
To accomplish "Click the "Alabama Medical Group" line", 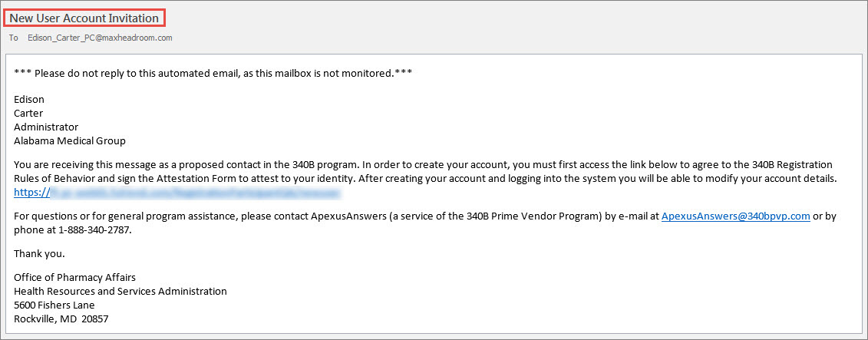I will (x=70, y=140).
